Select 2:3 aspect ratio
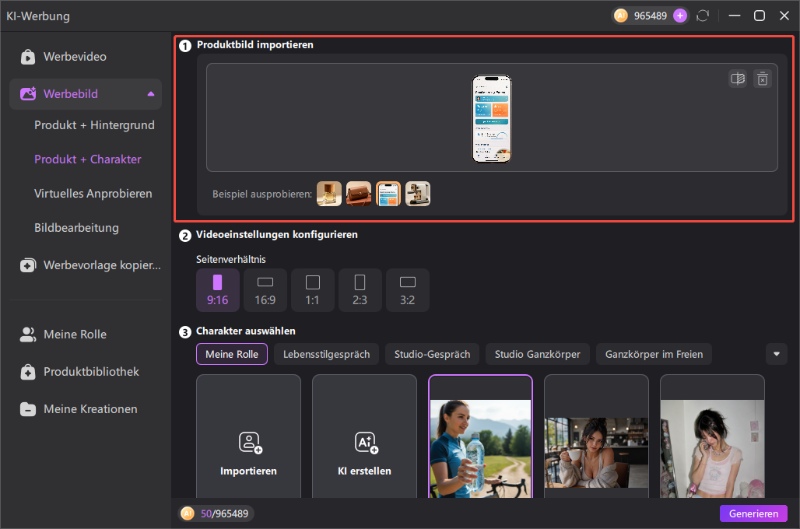The height and width of the screenshot is (529, 800). [360, 290]
